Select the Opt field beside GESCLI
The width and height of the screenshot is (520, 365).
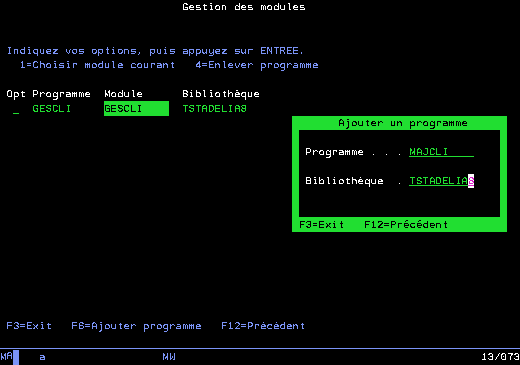[x=16, y=109]
